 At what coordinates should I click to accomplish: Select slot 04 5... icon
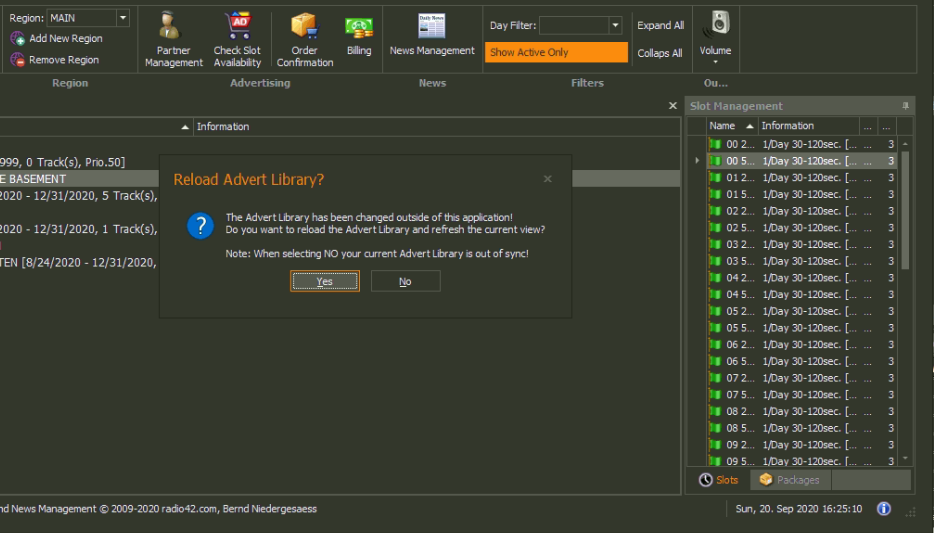[715, 294]
